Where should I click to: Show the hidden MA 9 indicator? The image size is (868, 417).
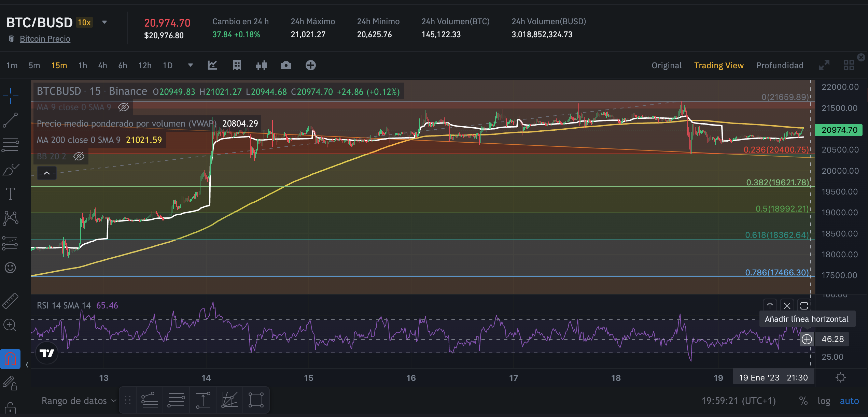coord(123,107)
